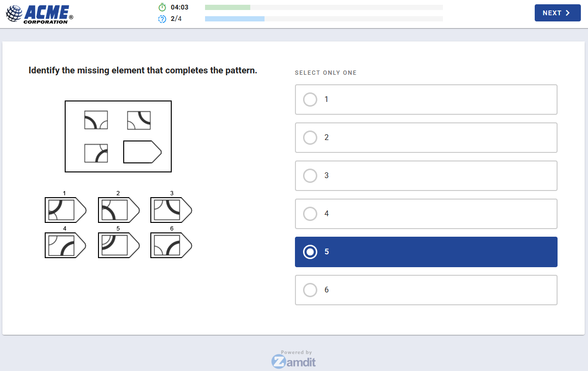The width and height of the screenshot is (588, 371).
Task: Click the main pattern puzzle image
Action: [x=118, y=136]
